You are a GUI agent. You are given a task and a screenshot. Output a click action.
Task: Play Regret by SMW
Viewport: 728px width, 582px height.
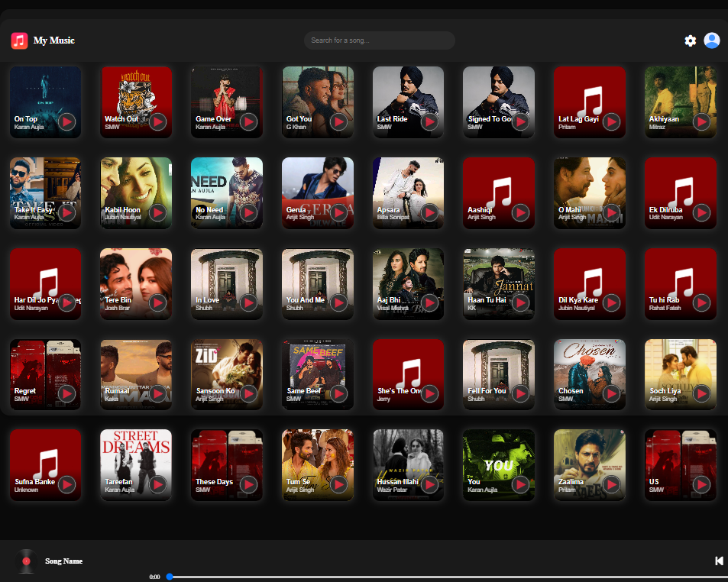[67, 394]
